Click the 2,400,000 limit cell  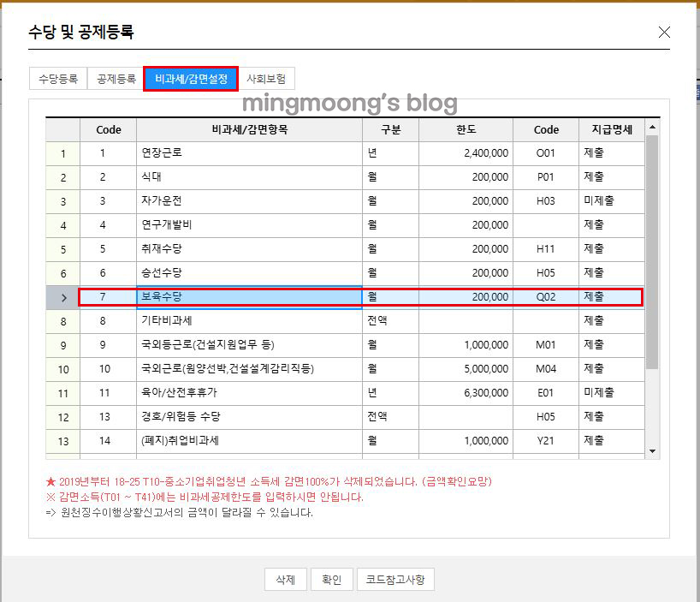pos(466,153)
